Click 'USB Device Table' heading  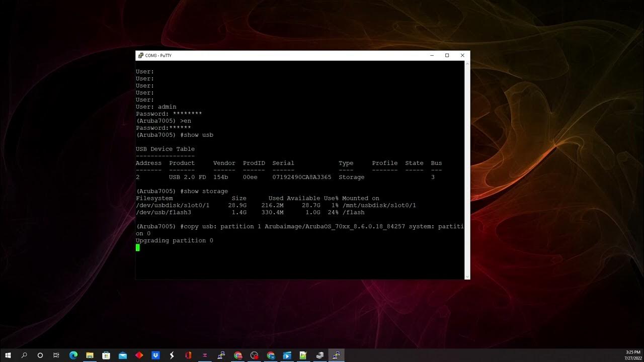click(x=165, y=149)
